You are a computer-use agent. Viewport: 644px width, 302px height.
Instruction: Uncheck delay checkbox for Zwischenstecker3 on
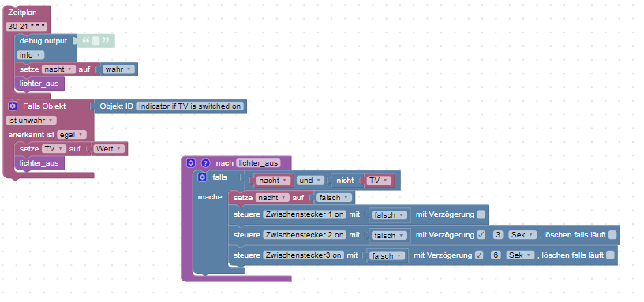pos(479,255)
